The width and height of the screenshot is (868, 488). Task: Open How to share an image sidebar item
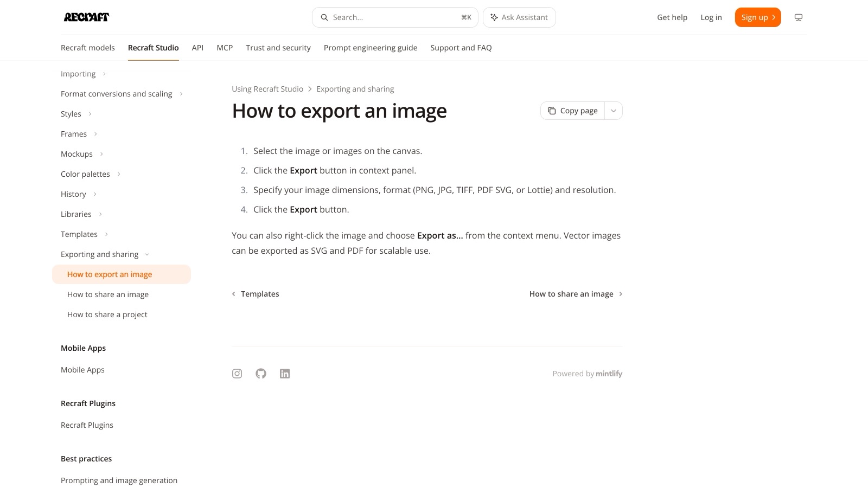tap(108, 294)
